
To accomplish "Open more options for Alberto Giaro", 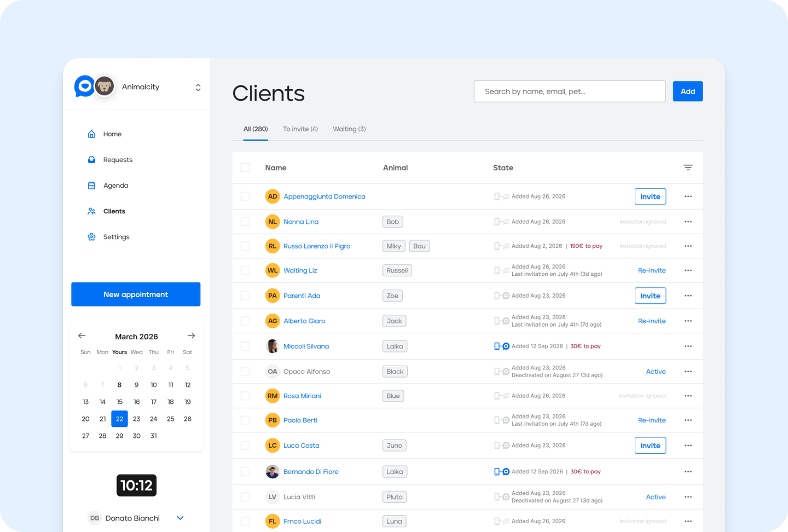I will (x=688, y=321).
